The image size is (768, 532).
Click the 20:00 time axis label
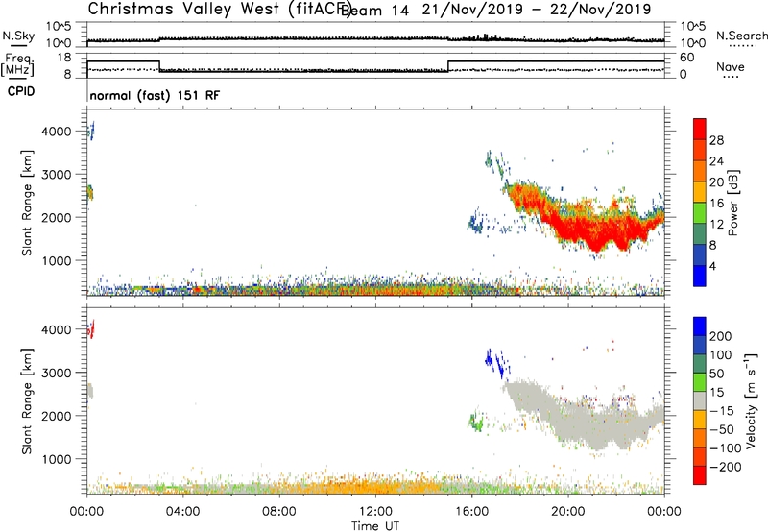pos(567,512)
